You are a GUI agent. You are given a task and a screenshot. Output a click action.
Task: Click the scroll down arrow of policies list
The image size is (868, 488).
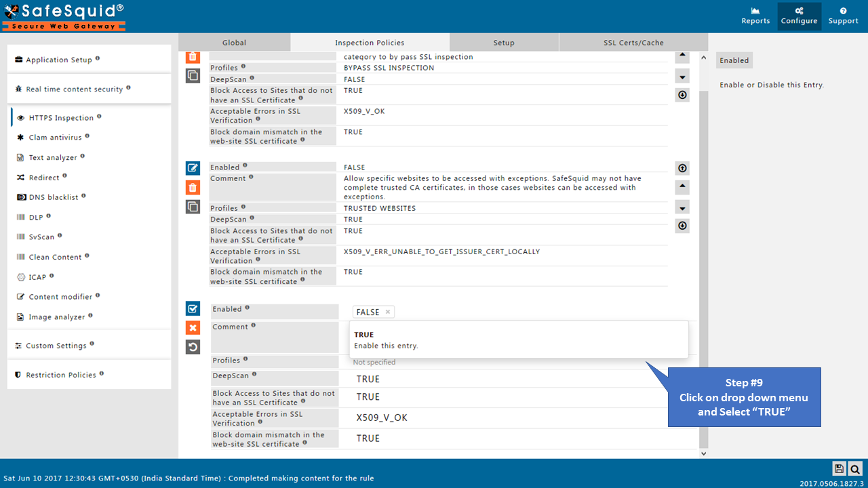tap(703, 453)
